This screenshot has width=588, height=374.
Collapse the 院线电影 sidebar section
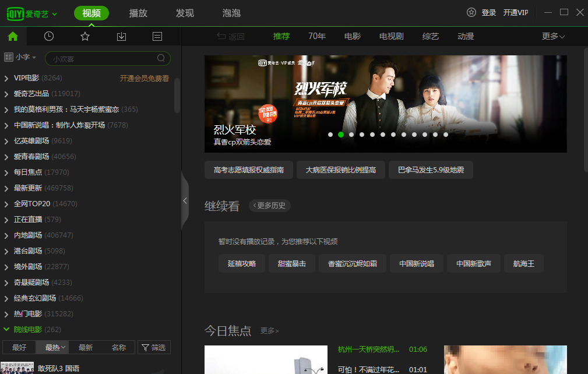tap(6, 329)
